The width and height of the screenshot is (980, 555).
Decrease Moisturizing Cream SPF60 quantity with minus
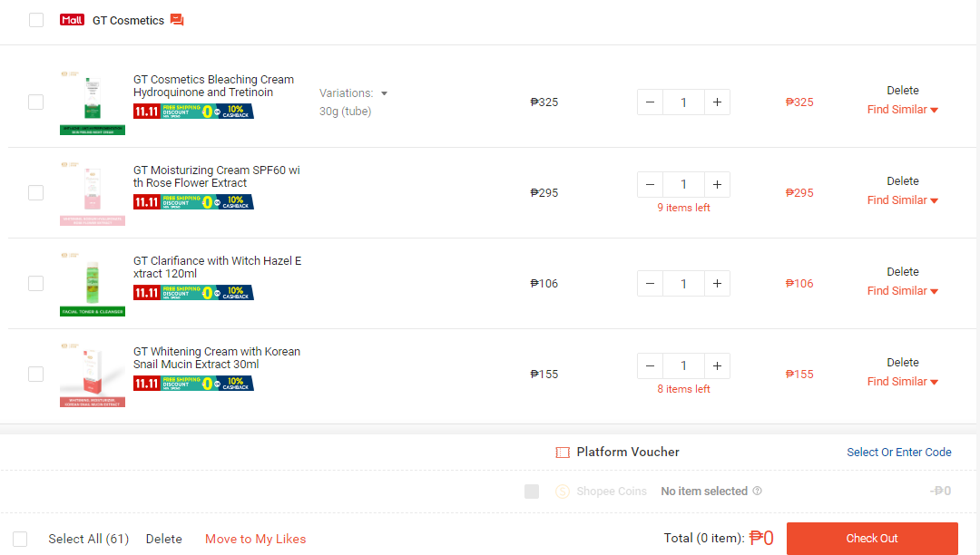(x=650, y=185)
